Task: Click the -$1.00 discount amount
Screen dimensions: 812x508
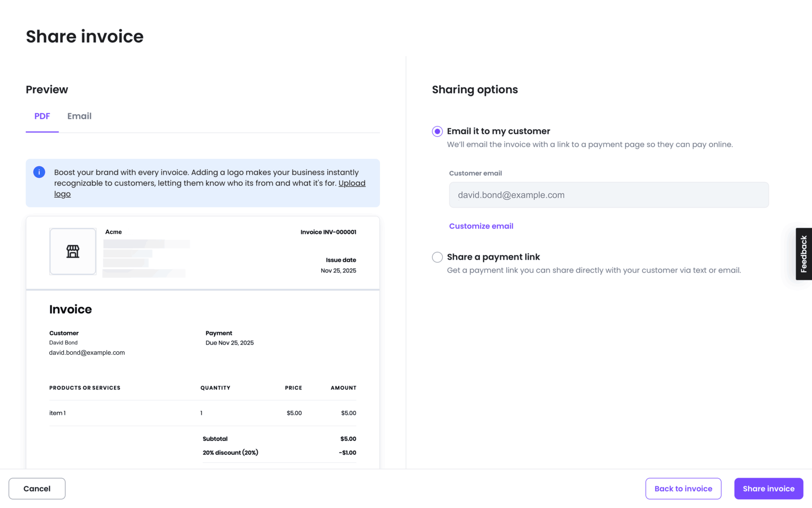Action: click(348, 453)
